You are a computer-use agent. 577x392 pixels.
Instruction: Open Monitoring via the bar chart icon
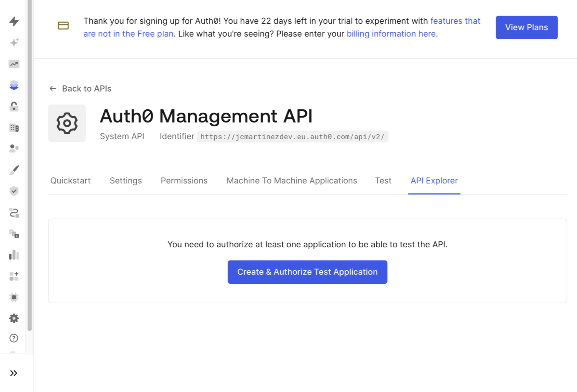[14, 255]
